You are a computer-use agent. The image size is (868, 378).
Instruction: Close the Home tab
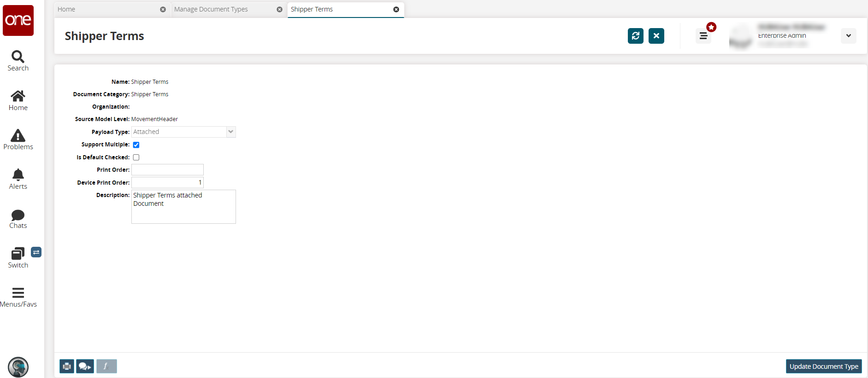tap(163, 9)
